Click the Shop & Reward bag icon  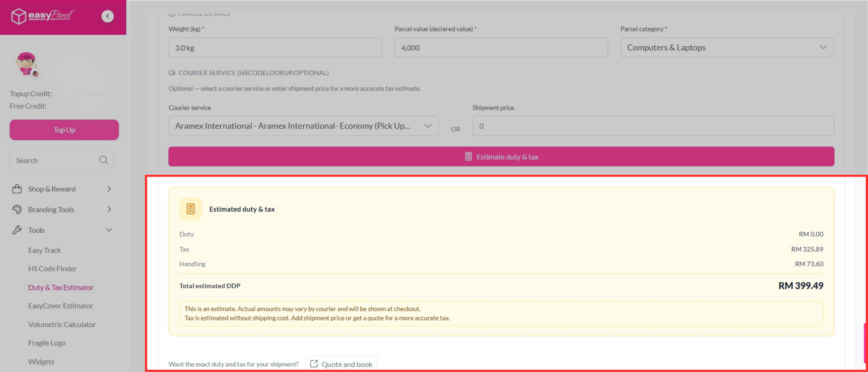[17, 189]
